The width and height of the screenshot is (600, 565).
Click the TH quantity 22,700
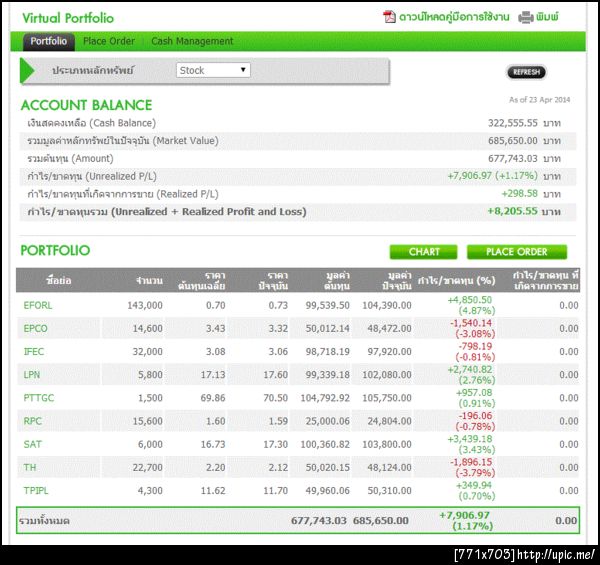pos(147,467)
